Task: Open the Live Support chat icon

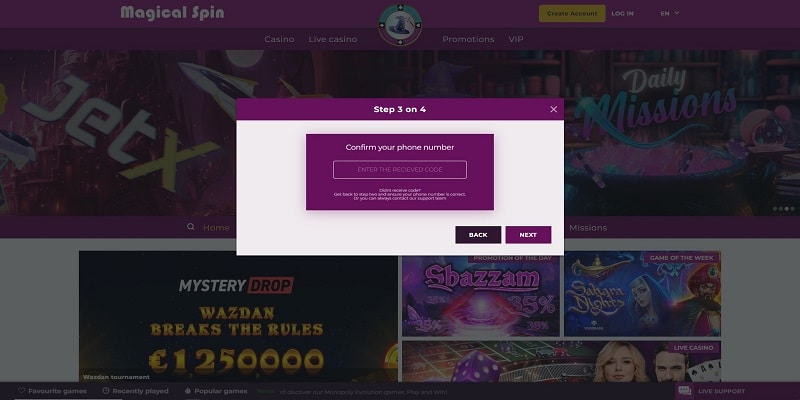Action: [685, 391]
